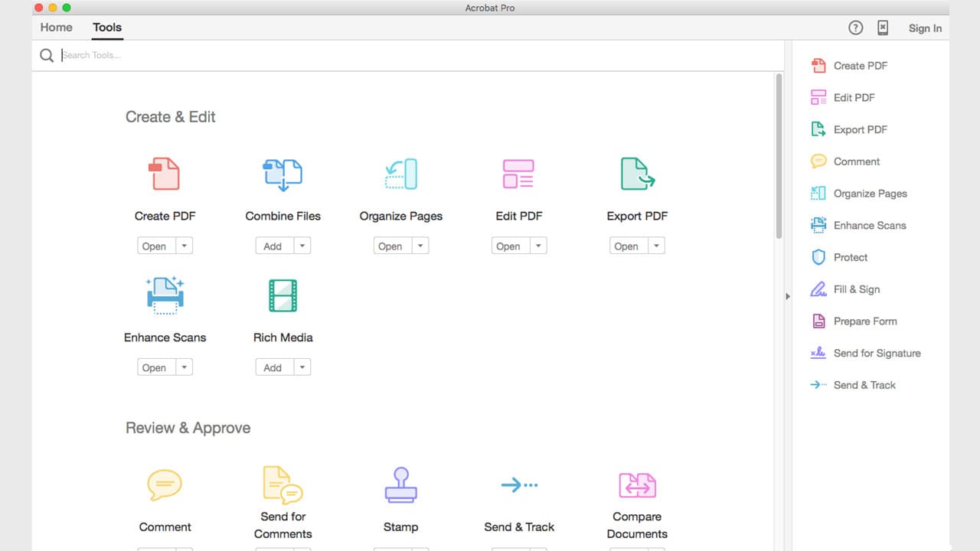
Task: Open the help question mark icon
Action: tap(855, 28)
